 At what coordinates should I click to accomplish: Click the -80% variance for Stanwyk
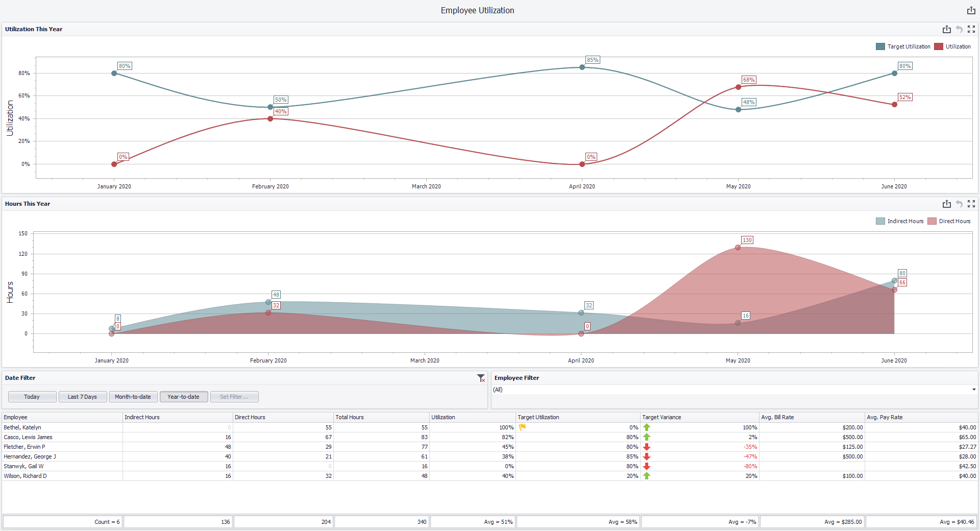[750, 466]
